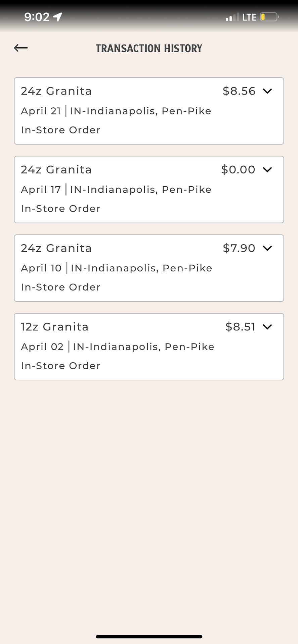Tap the April 21 date text

(41, 111)
